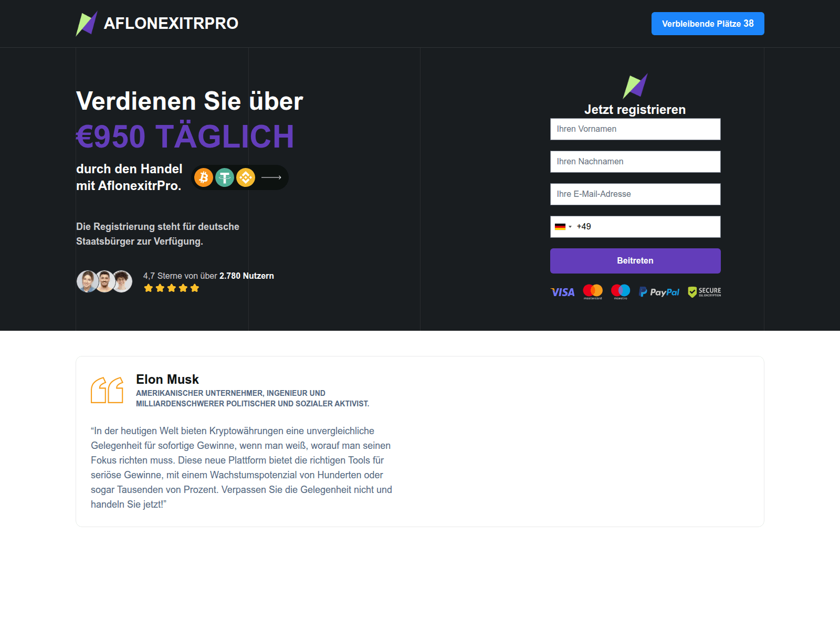Click the Mastercard payment logo

(x=593, y=292)
